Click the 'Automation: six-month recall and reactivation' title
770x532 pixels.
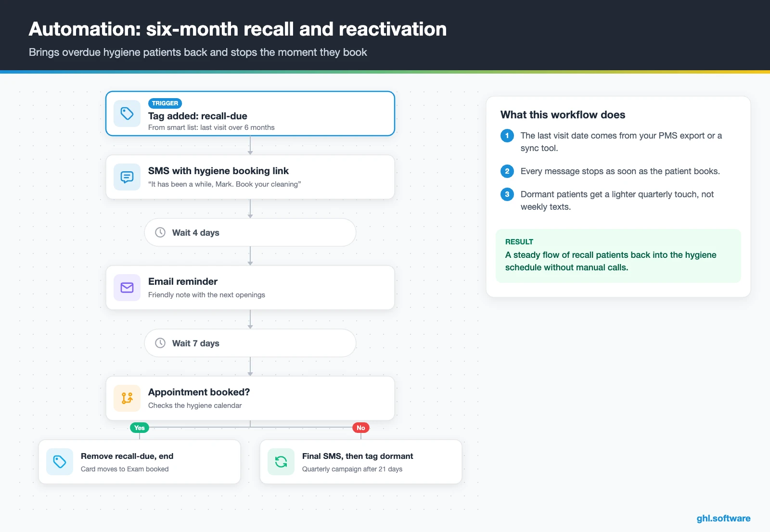238,29
